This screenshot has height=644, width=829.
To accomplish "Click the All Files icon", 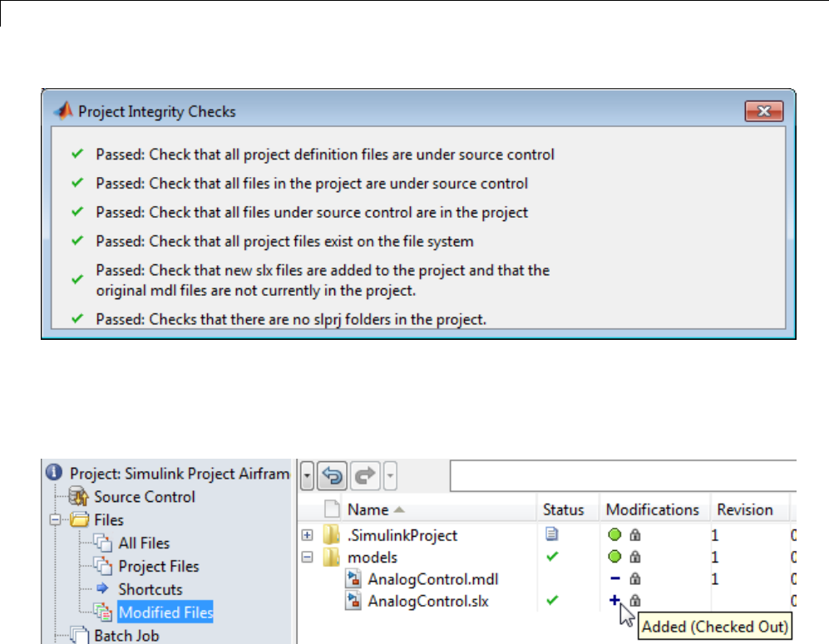I will (103, 543).
